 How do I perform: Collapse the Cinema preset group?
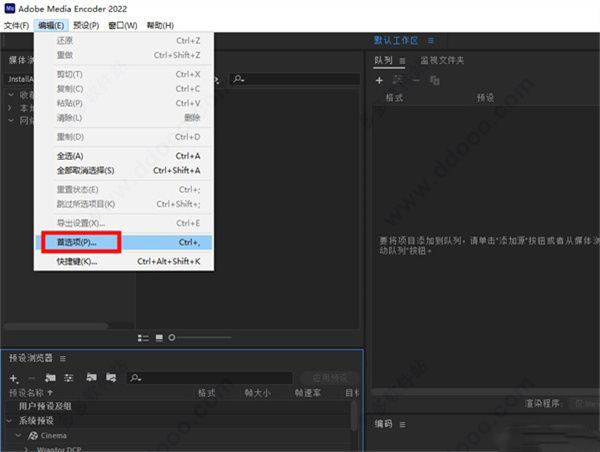18,436
